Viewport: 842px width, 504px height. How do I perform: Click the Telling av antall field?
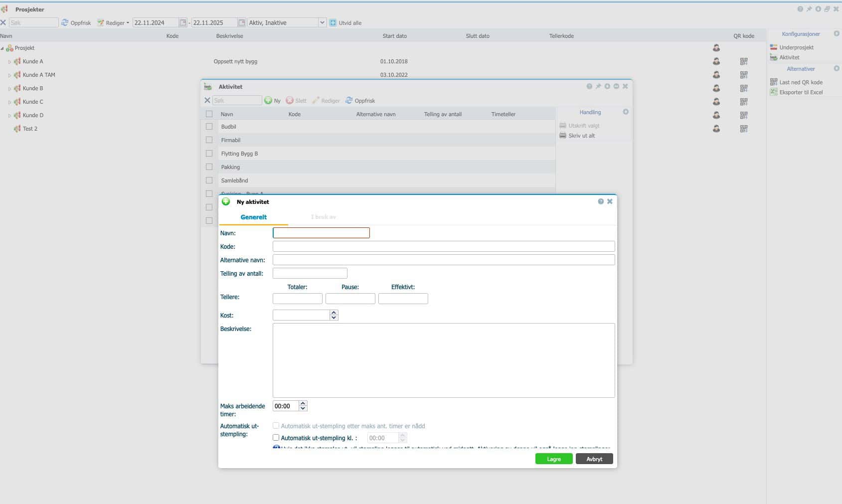[310, 273]
